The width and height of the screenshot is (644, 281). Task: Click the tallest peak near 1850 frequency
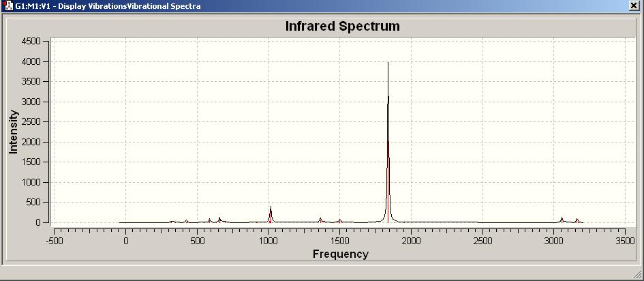pos(388,142)
